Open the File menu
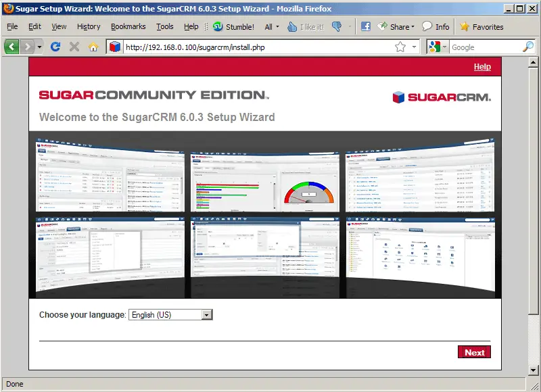Image resolution: width=541 pixels, height=392 pixels. click(x=12, y=26)
